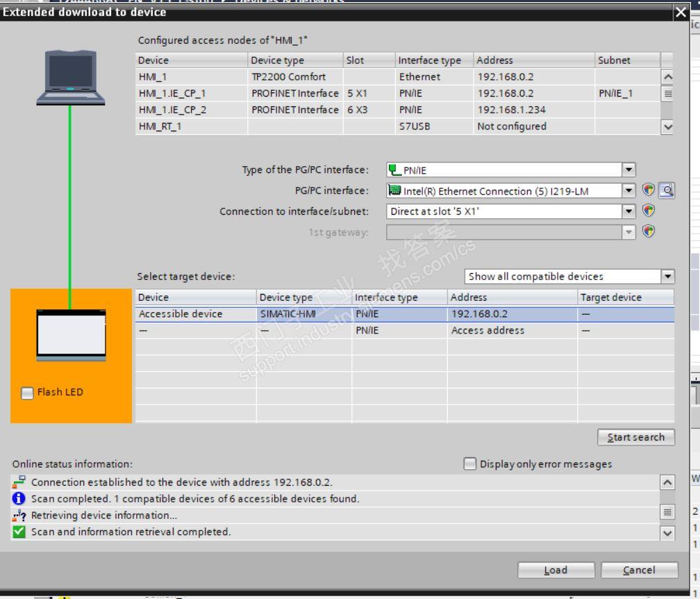The height and width of the screenshot is (599, 700).
Task: Click the Slot column header
Action: pyautogui.click(x=369, y=60)
